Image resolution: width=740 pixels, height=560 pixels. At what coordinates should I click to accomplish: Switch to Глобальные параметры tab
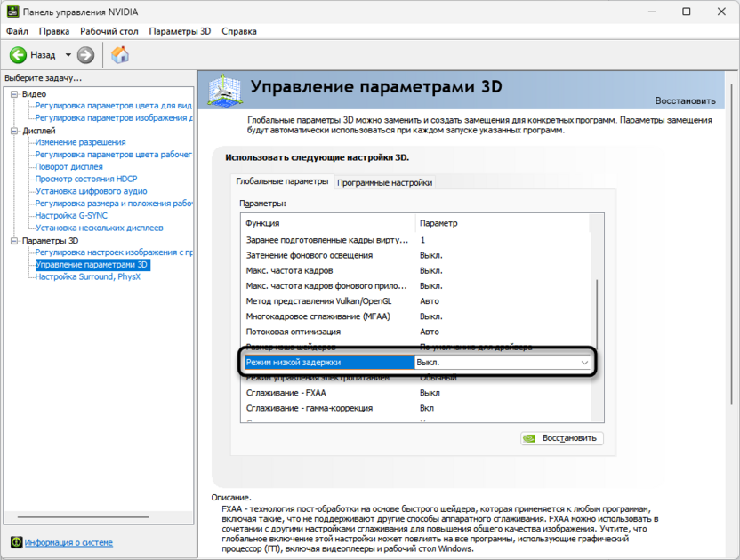282,181
